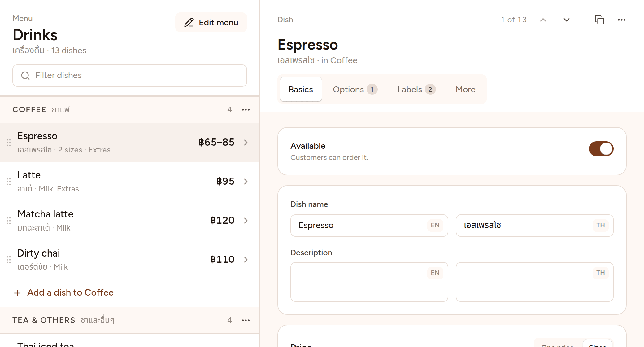Click the duplicate dish icon
Image resolution: width=644 pixels, height=347 pixels.
pyautogui.click(x=599, y=20)
